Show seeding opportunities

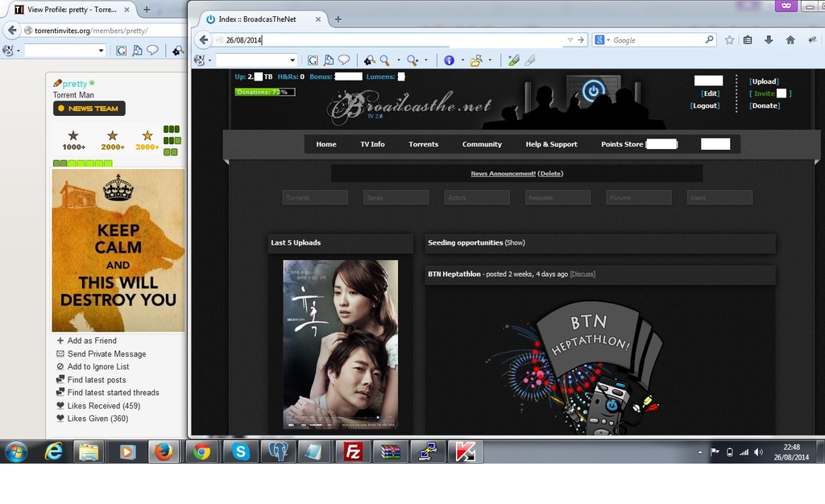[x=515, y=243]
